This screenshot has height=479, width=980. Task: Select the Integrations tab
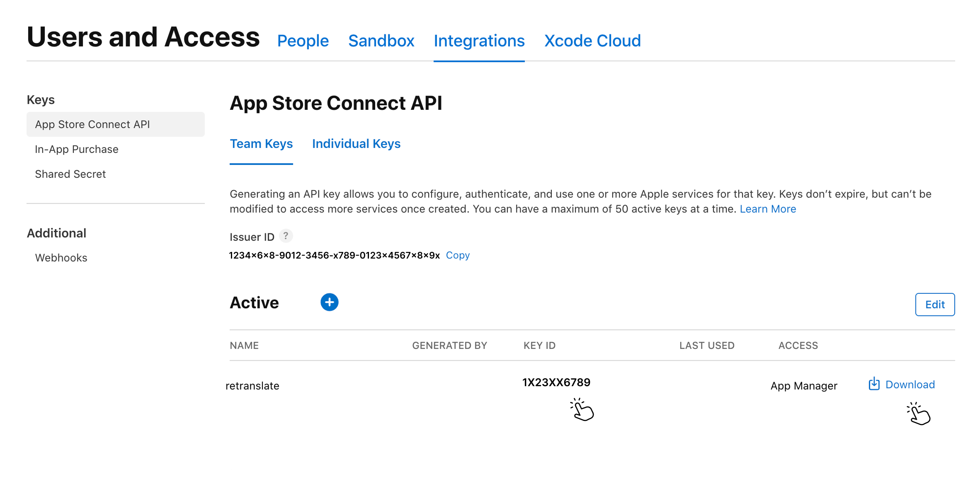(x=479, y=41)
